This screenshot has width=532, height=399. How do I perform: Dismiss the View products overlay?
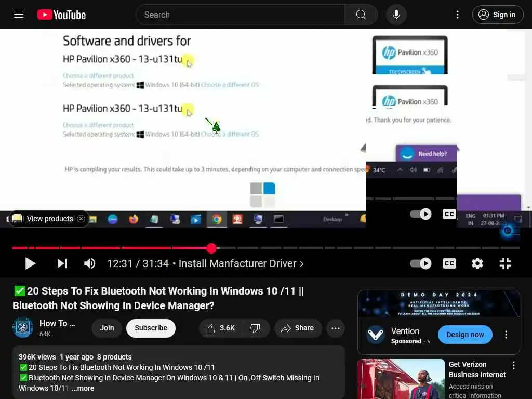[x=81, y=219]
